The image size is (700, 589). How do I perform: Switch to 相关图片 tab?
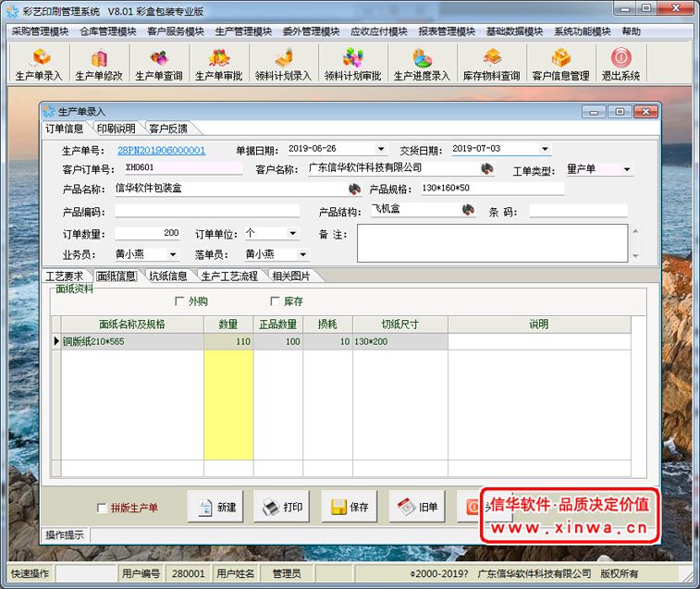291,276
